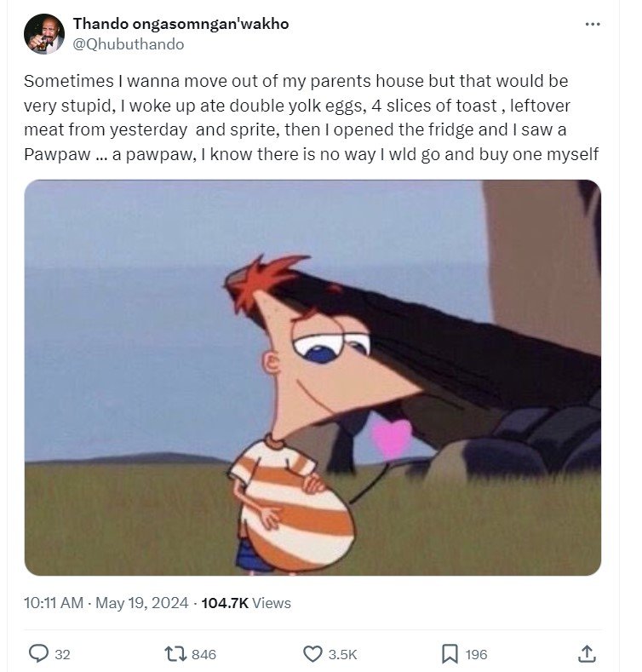Click the 846 retweets count
The height and width of the screenshot is (672, 642).
(x=204, y=654)
